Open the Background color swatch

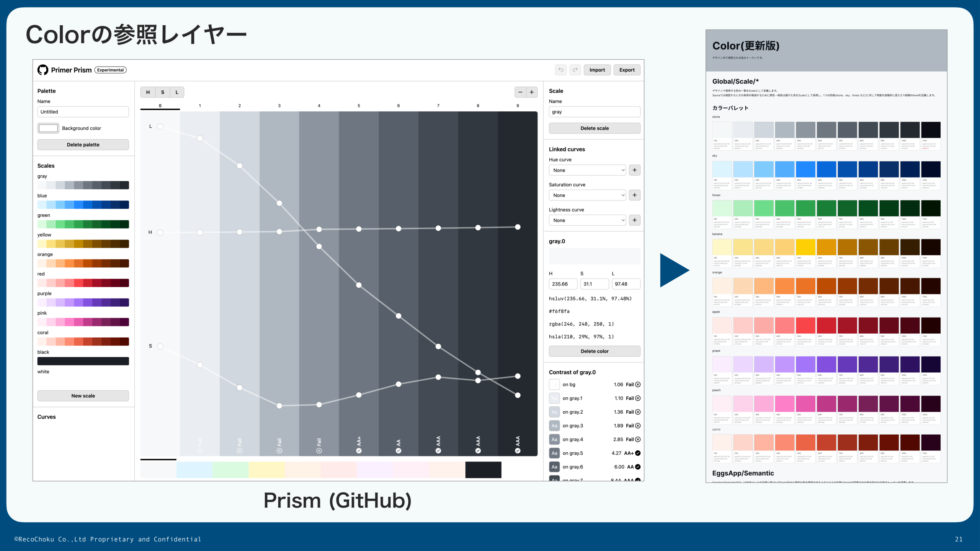pyautogui.click(x=48, y=128)
